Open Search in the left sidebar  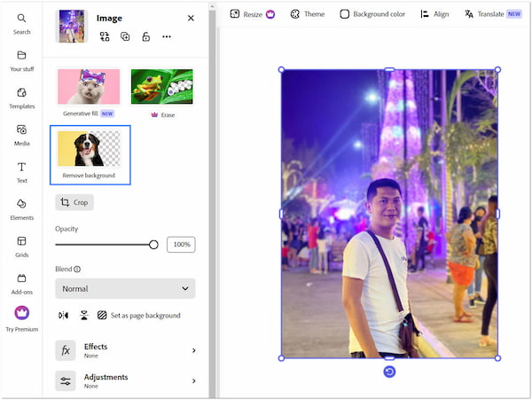point(22,23)
